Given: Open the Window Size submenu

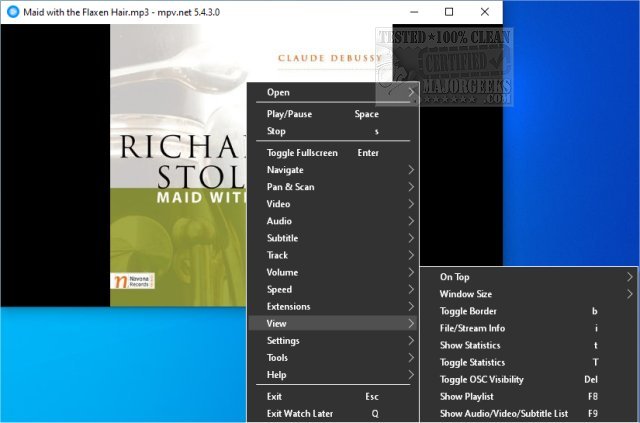Looking at the screenshot, I should click(529, 294).
